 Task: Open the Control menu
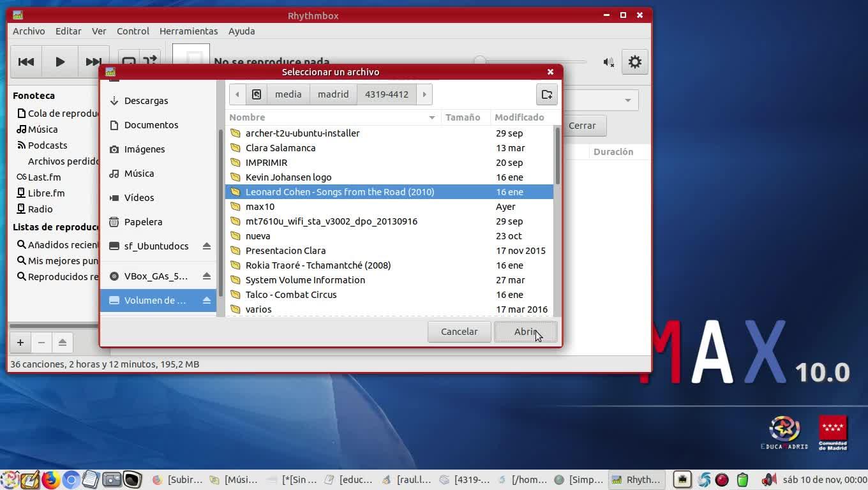click(x=133, y=31)
